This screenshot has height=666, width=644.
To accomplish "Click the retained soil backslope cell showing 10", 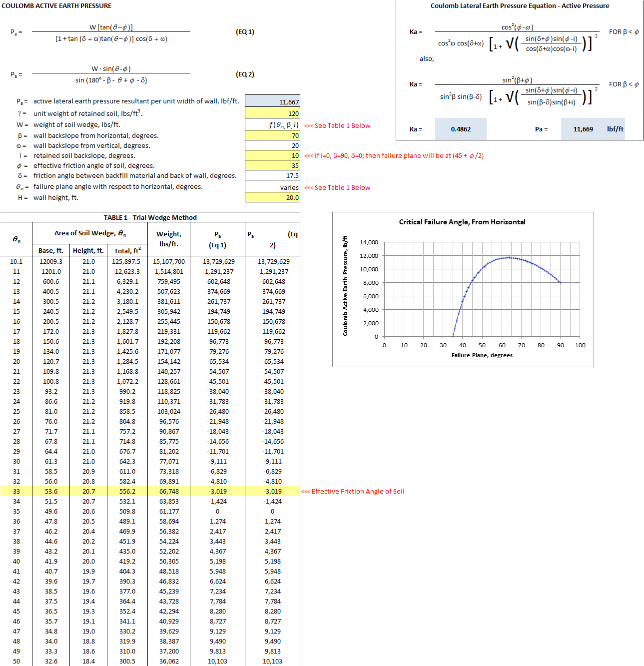I will click(x=272, y=155).
